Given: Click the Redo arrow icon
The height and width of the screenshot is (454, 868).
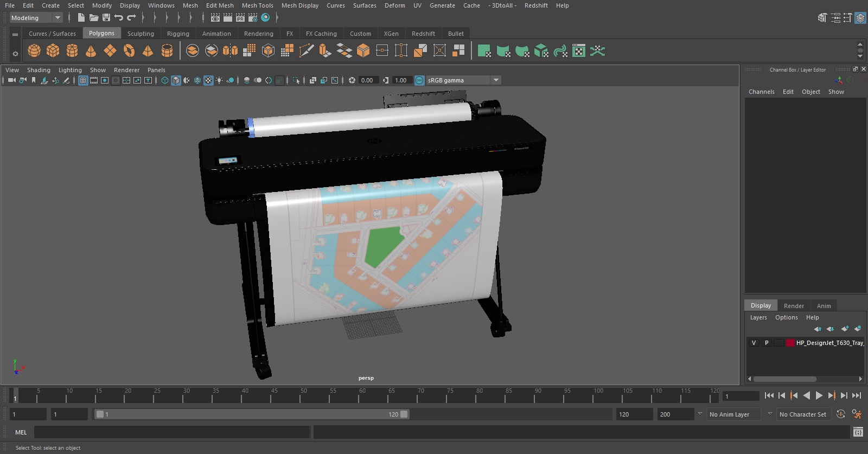Looking at the screenshot, I should tap(131, 18).
